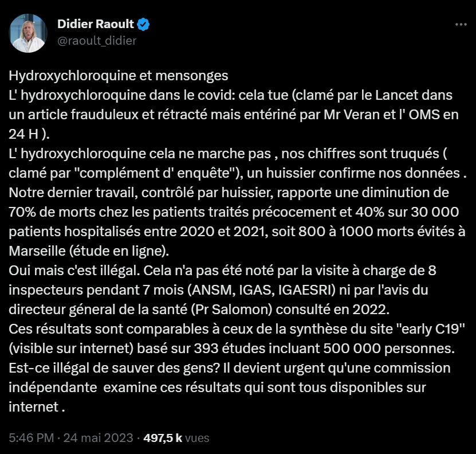
Task: Click Didier Raoult's profile avatar
Action: 29,32
